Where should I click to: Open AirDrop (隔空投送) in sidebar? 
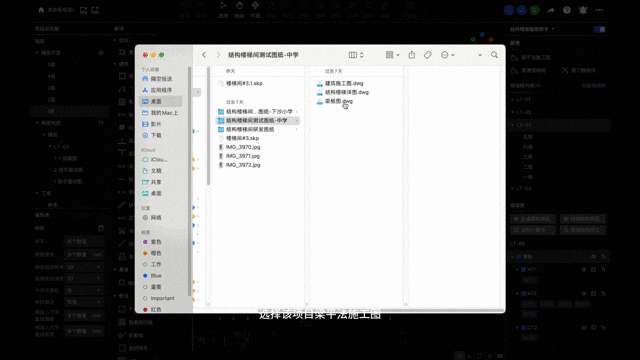(160, 79)
